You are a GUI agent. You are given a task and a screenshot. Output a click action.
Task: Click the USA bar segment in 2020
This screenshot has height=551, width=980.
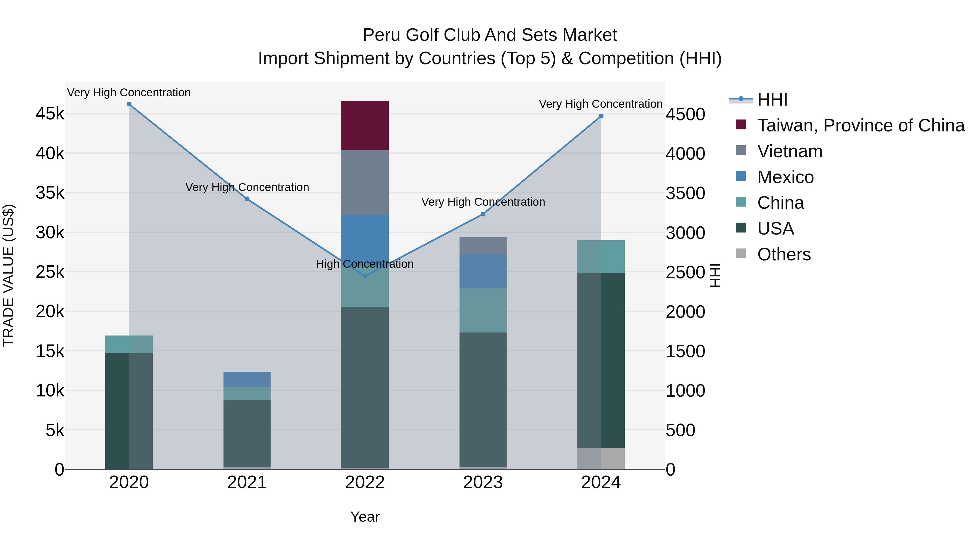point(129,411)
